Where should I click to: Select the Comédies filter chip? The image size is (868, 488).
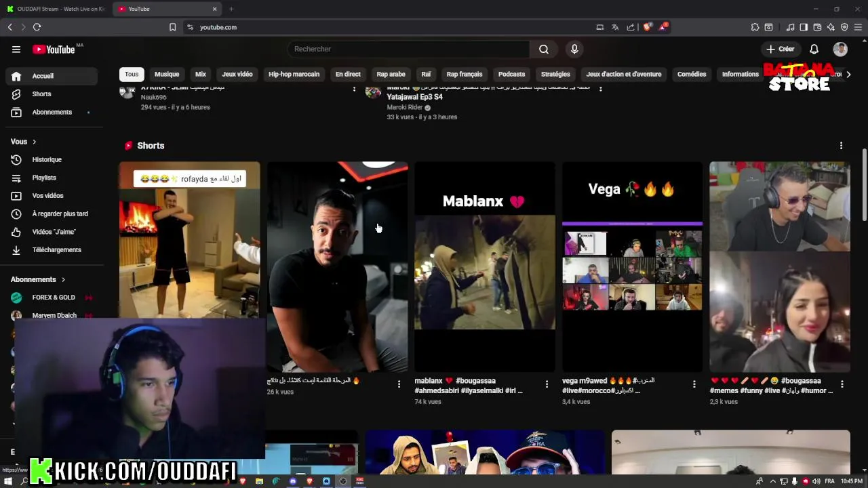[x=692, y=74]
